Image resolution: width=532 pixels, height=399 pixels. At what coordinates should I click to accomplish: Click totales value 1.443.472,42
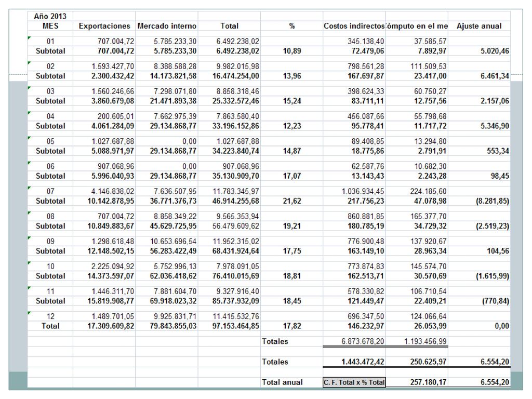[363, 362]
